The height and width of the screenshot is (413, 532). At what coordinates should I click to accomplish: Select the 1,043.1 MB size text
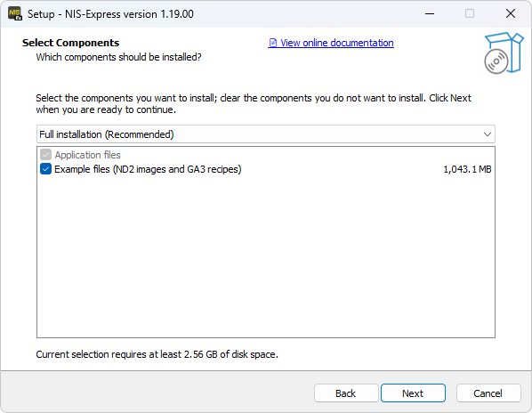click(x=467, y=169)
